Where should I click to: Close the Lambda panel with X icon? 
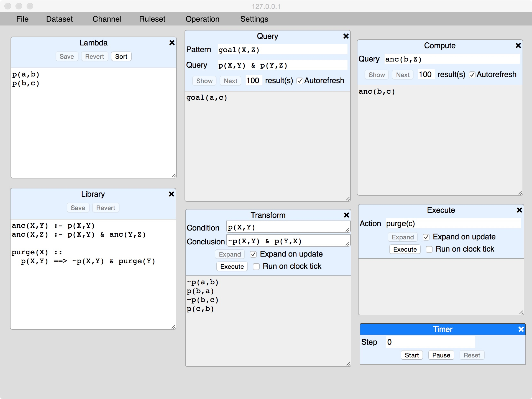(172, 43)
